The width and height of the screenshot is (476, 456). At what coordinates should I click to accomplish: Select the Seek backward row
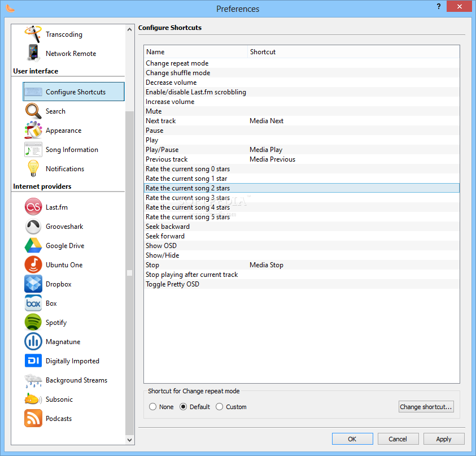click(302, 227)
